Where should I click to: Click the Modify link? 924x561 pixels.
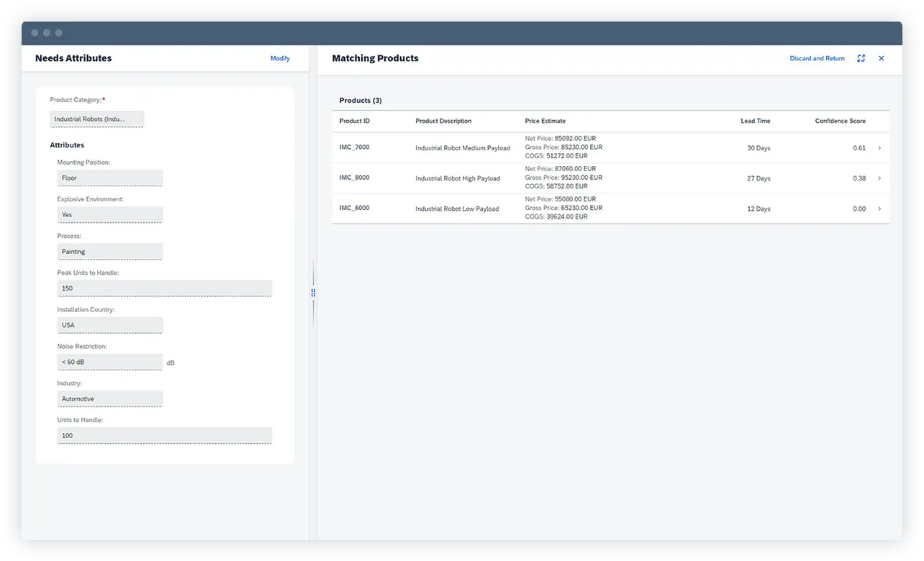[x=280, y=58]
